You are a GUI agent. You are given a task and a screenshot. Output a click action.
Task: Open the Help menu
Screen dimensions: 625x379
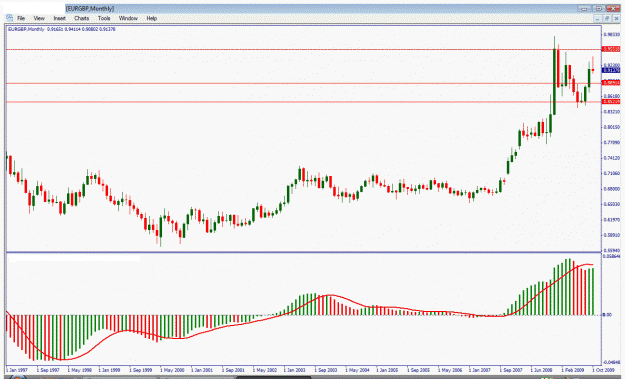pyautogui.click(x=151, y=18)
